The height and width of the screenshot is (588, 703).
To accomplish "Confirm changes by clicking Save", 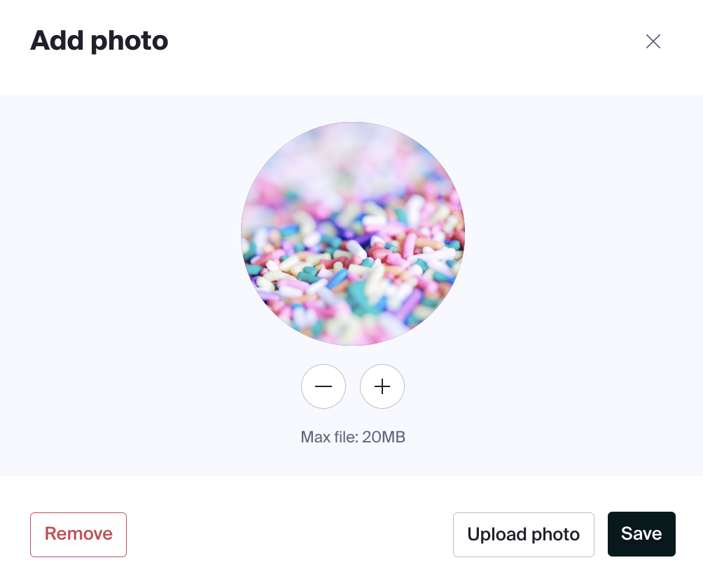I will point(641,533).
